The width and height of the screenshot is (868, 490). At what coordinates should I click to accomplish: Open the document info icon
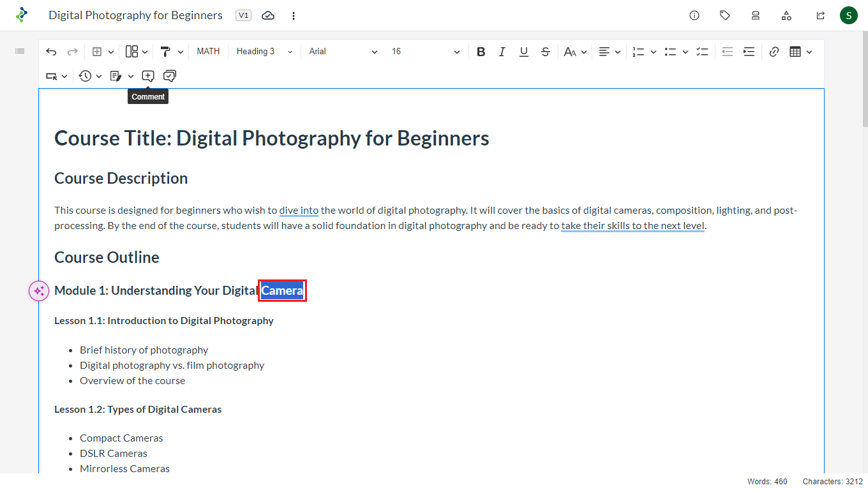[x=694, y=15]
